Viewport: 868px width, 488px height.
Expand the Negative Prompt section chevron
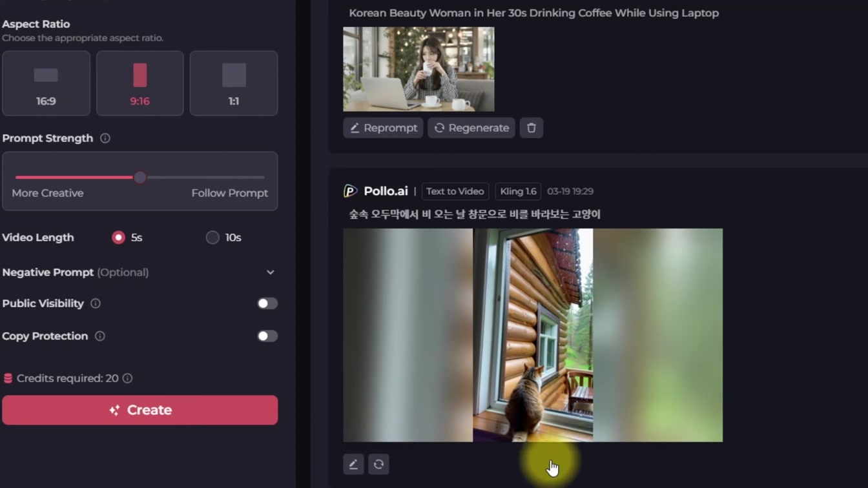271,272
